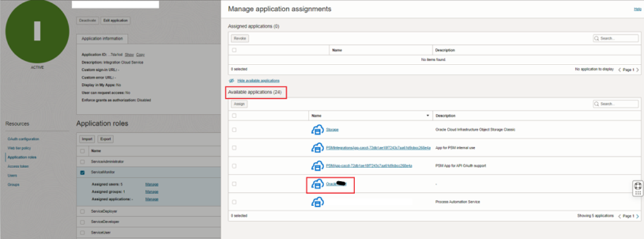644x239 pixels.
Task: Go to the previous page of assigned applications
Action: [x=620, y=70]
